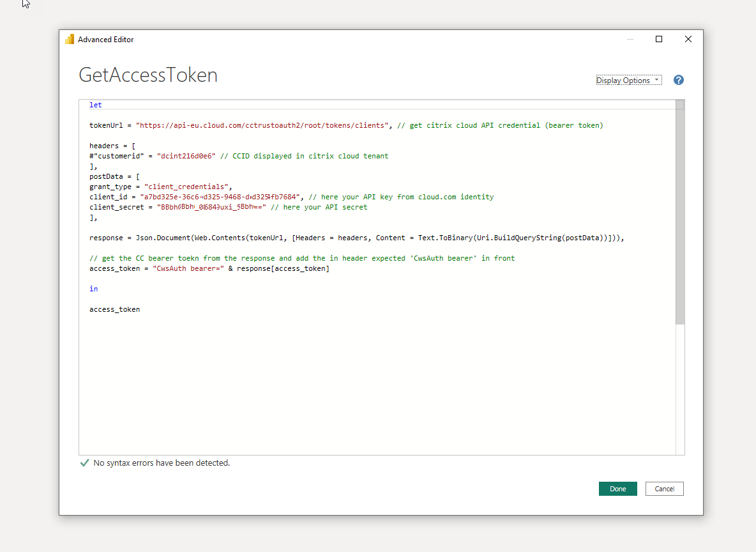Open the help question mark icon

point(678,80)
